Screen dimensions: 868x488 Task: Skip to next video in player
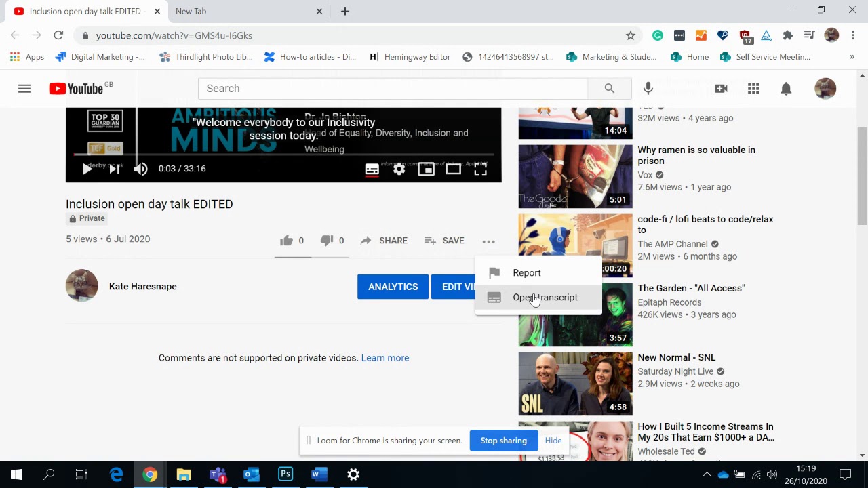pos(114,169)
